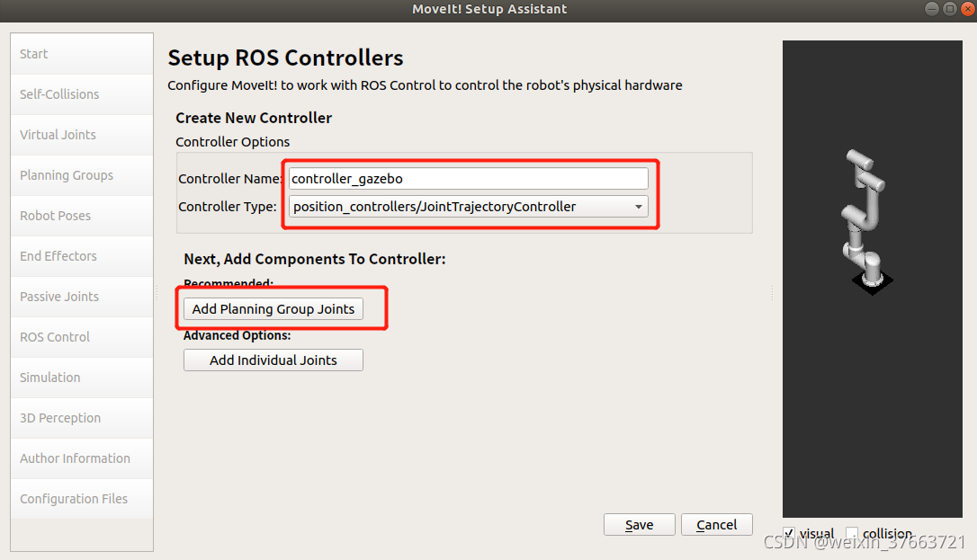Screen dimensions: 977x560
Task: Go to Configuration Files step
Action: click(82, 499)
